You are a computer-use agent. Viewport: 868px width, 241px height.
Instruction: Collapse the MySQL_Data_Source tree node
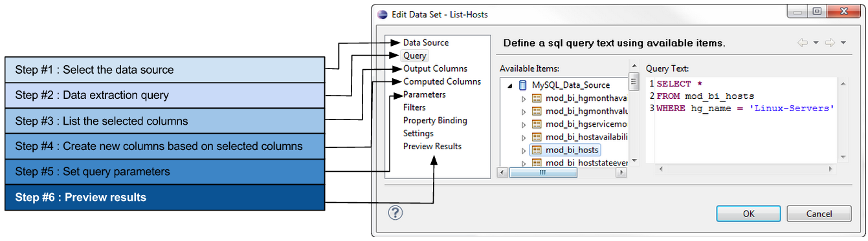510,85
